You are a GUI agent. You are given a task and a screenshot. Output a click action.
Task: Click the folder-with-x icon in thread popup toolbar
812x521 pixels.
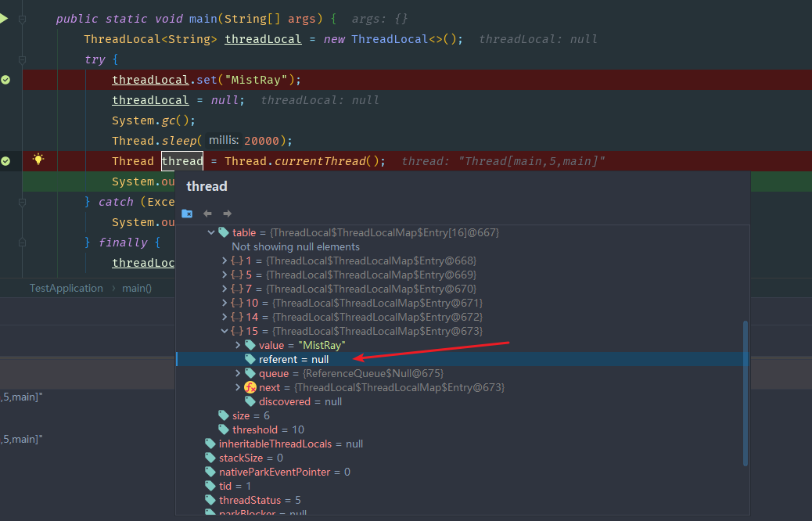[x=187, y=214]
